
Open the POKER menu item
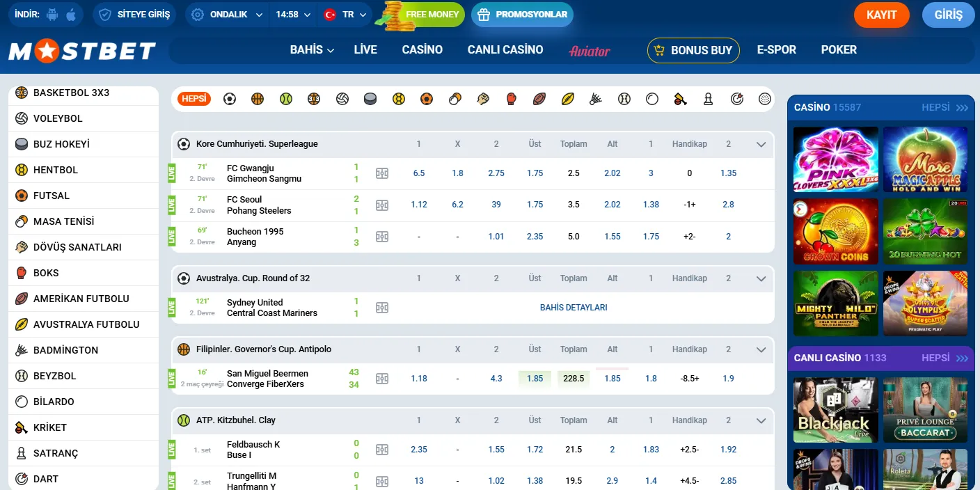[839, 49]
